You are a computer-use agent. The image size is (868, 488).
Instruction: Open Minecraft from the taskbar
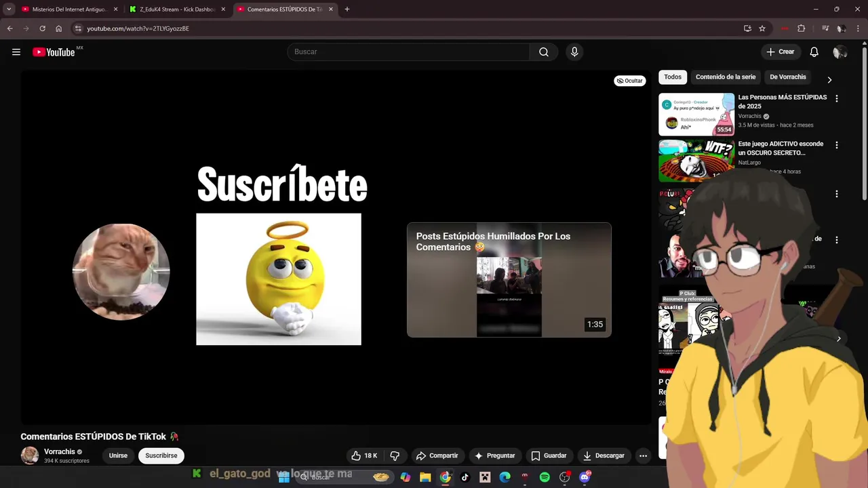coord(485,477)
